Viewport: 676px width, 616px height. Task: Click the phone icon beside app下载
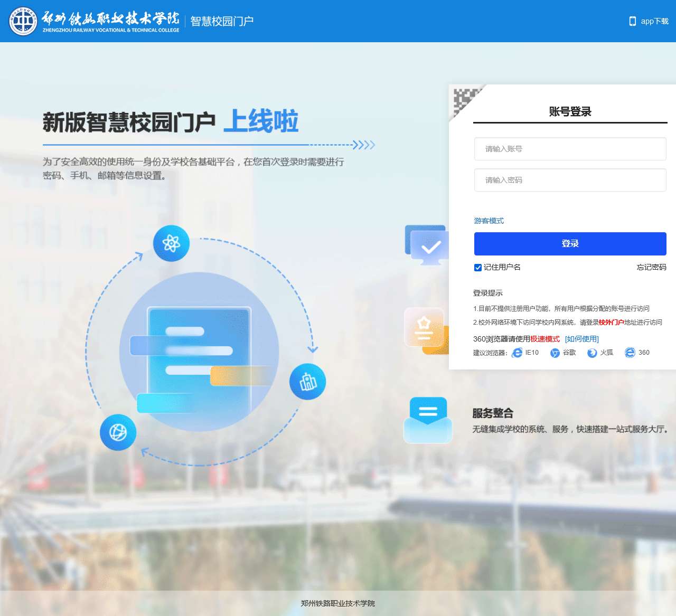coord(632,21)
